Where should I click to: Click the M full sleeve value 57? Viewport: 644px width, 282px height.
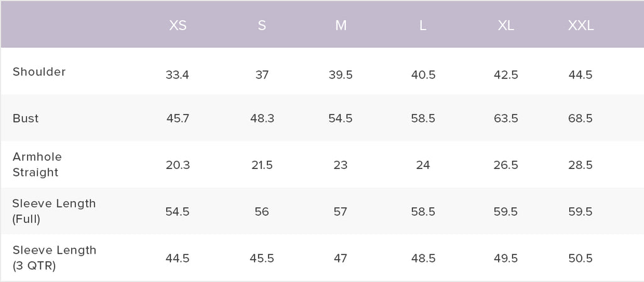pos(340,212)
